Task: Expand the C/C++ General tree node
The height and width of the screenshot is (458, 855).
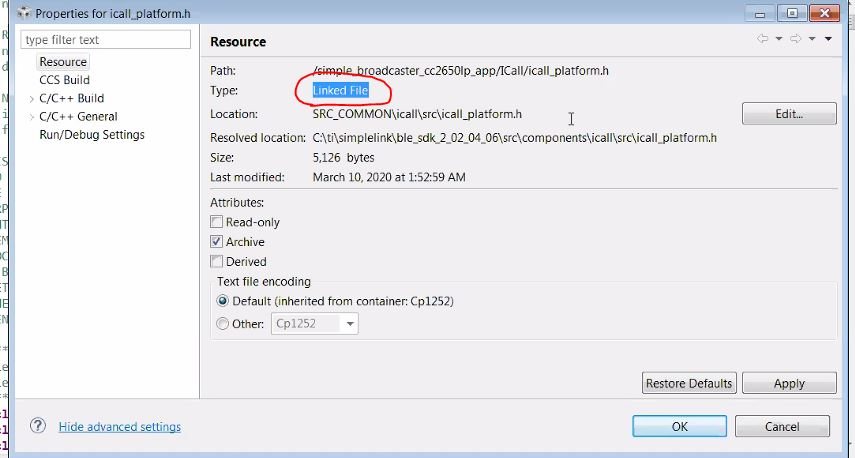Action: pos(32,117)
